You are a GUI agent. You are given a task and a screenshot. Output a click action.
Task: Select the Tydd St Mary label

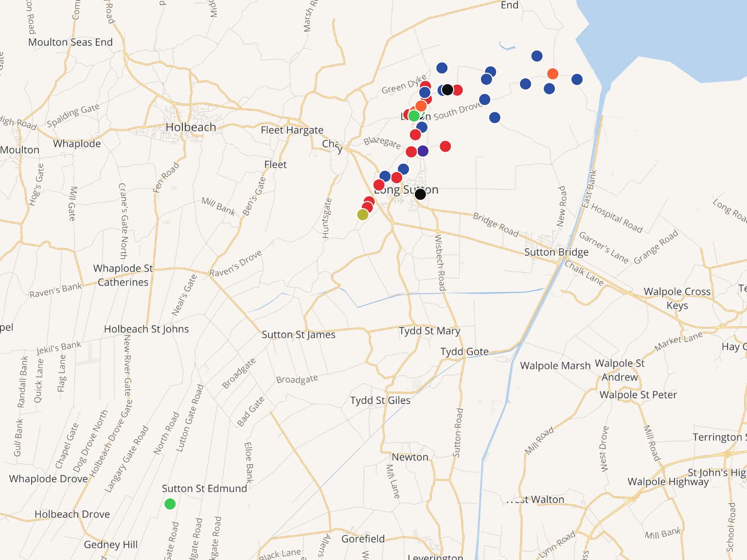coord(429,331)
